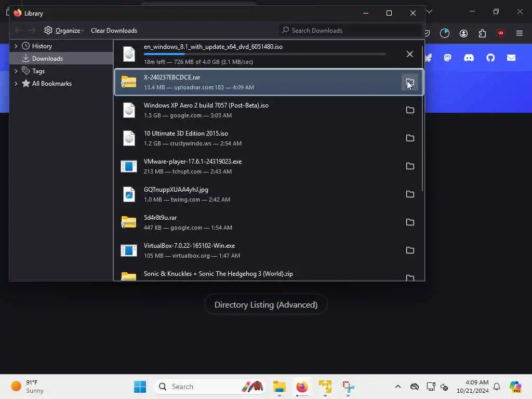532x399 pixels.
Task: Open folder for VMware-player exe download
Action: tap(410, 166)
